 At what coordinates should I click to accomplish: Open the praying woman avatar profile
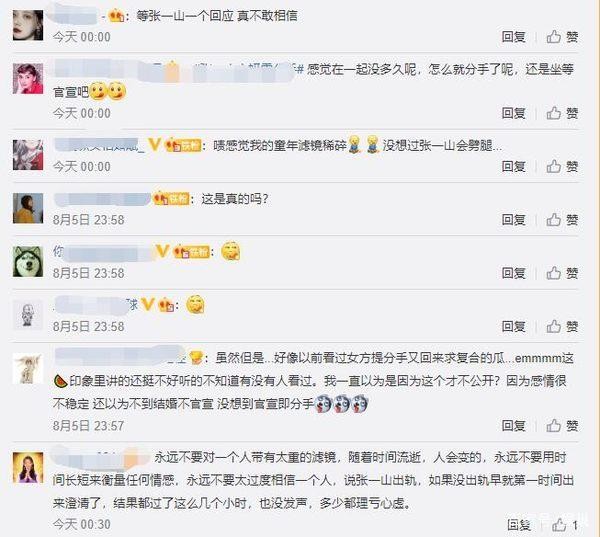pos(28,467)
